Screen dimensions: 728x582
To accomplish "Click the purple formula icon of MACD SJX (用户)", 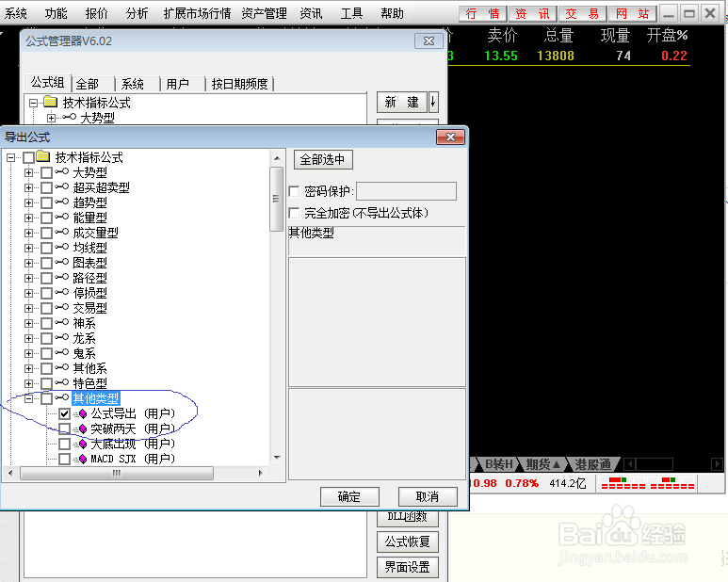I will (x=81, y=459).
